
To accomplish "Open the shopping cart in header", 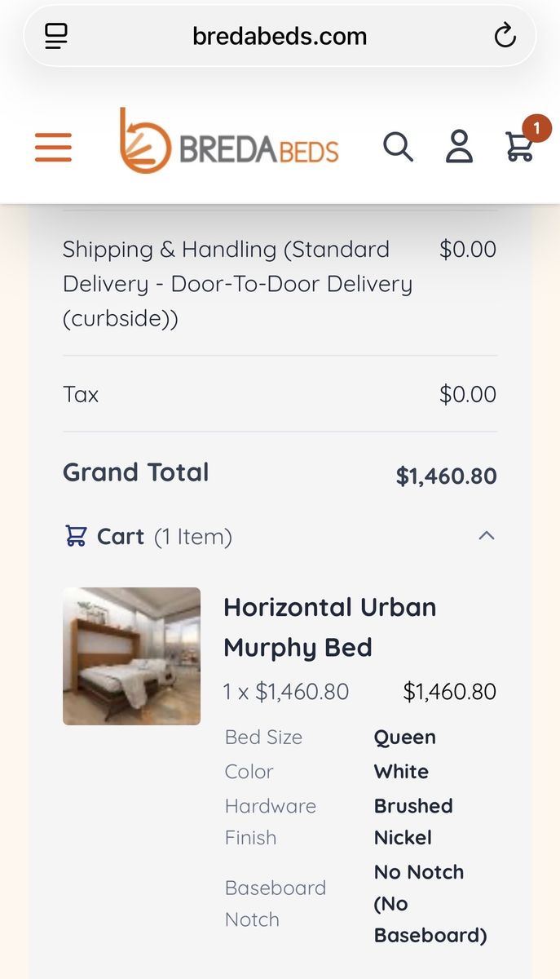I will pyautogui.click(x=518, y=148).
